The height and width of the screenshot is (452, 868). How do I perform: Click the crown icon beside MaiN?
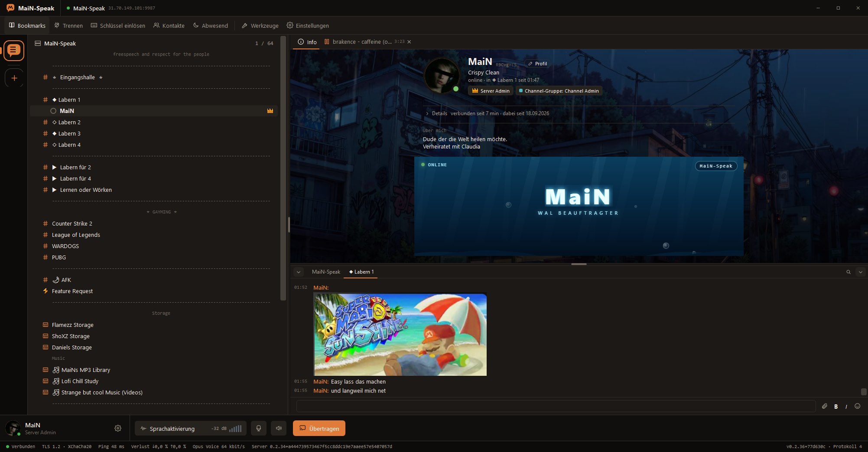click(x=270, y=111)
